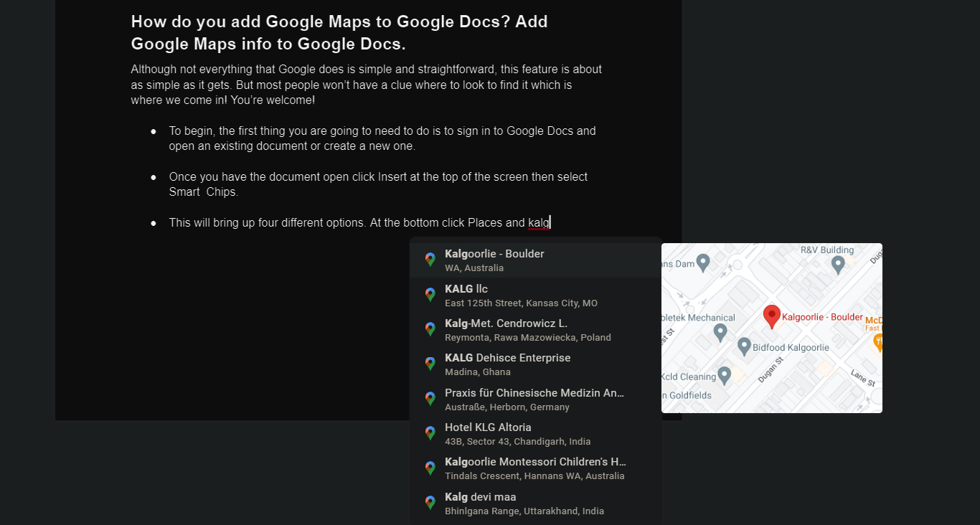Click 'Bhinlgana Range, Uttarakhand, India' address
This screenshot has width=980, height=525.
524,511
